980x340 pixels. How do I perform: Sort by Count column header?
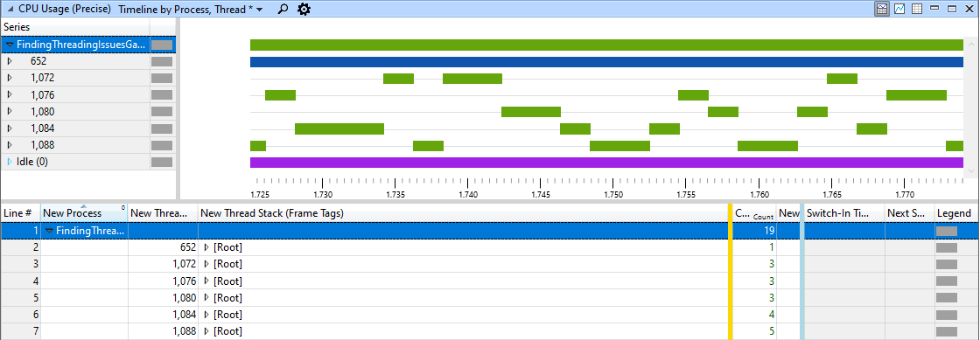tap(753, 213)
